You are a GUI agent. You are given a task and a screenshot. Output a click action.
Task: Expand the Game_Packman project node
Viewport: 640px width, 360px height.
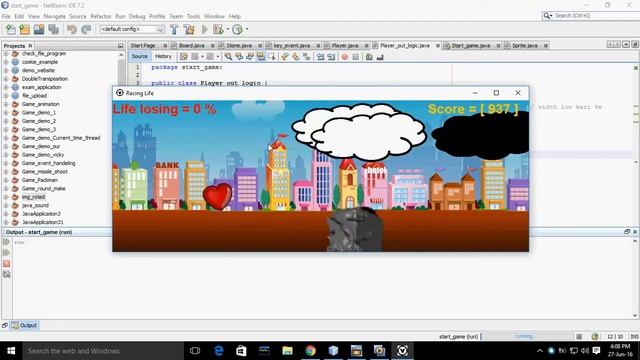pos(6,180)
